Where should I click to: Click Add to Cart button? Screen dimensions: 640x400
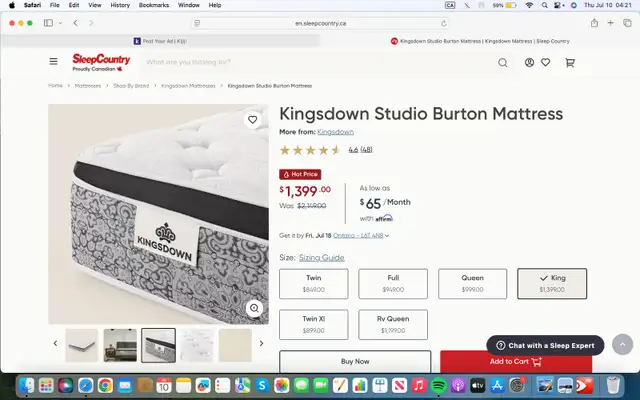(x=516, y=361)
